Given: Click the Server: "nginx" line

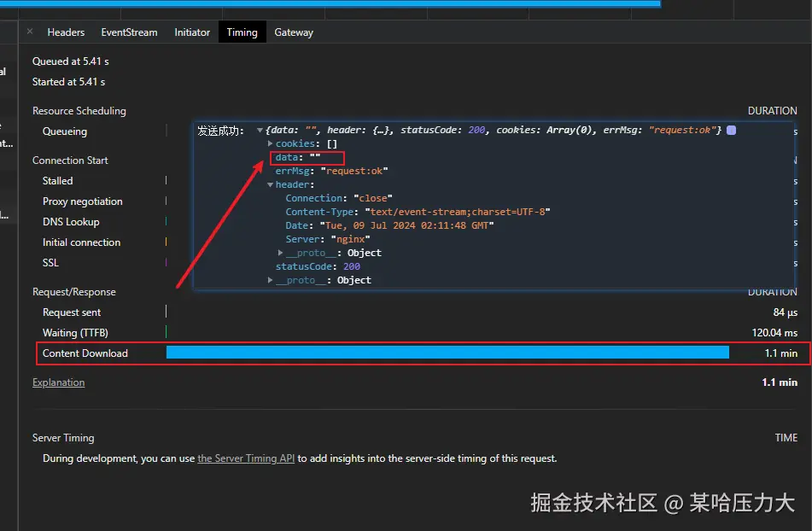Looking at the screenshot, I should pos(328,239).
